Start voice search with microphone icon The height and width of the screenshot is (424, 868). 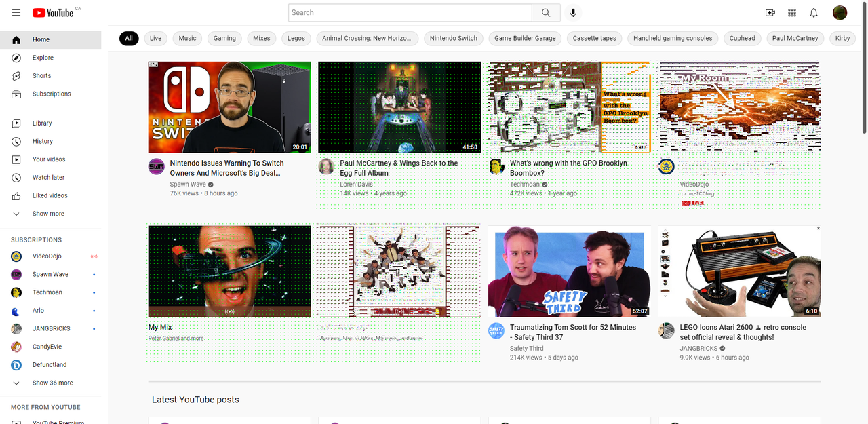pos(573,12)
